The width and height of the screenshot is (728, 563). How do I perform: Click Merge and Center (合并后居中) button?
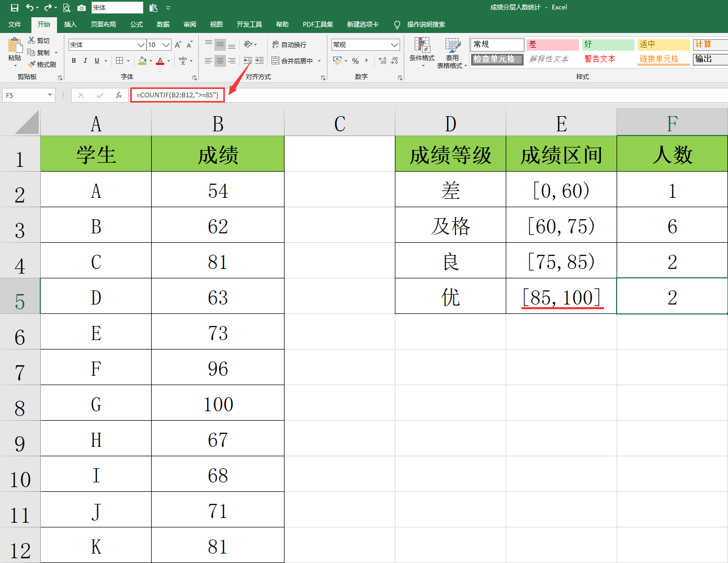coord(292,61)
